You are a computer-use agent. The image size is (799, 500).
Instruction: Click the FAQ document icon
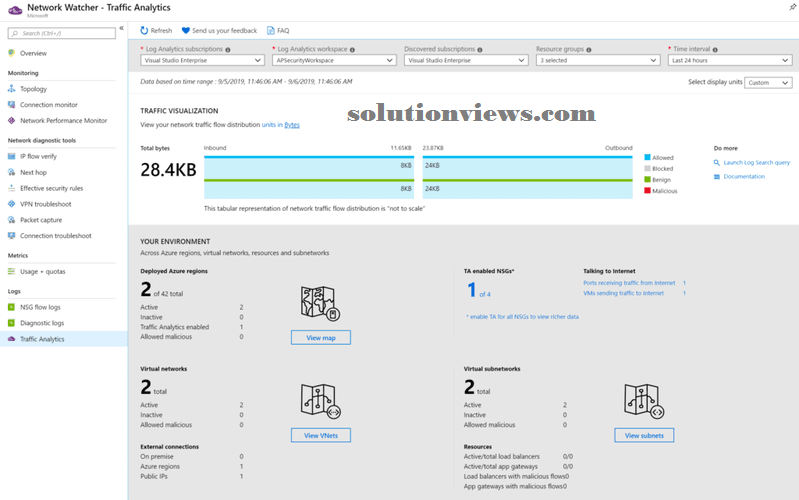[271, 31]
